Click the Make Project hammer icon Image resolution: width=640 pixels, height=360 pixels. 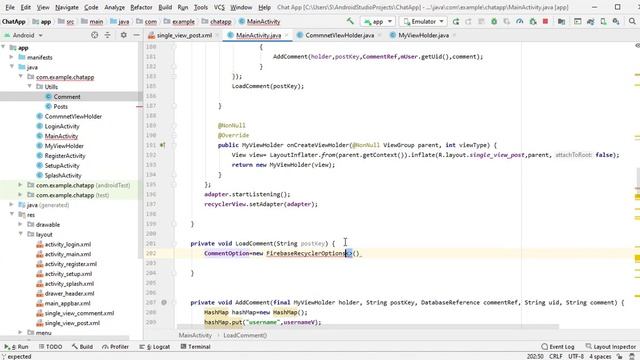[x=350, y=21]
